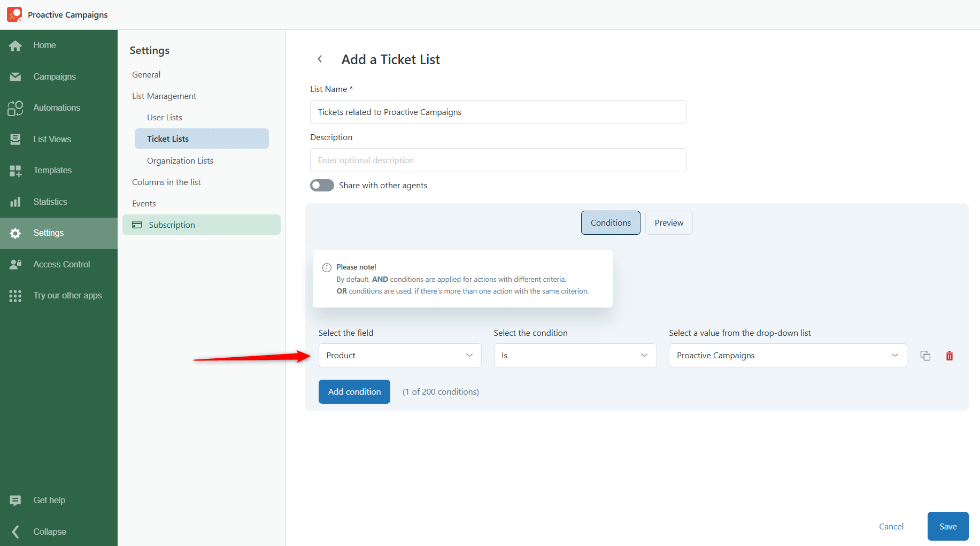Open Campaigns via envelope icon

tap(16, 77)
